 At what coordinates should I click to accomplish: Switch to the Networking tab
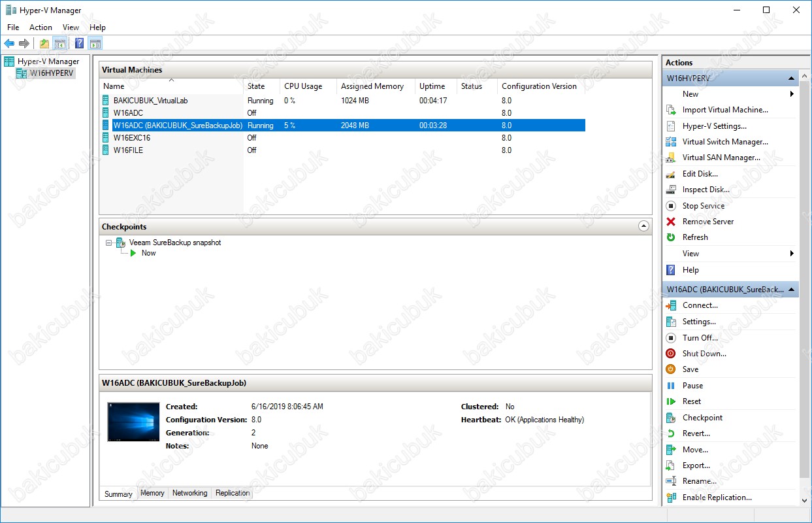pyautogui.click(x=190, y=493)
